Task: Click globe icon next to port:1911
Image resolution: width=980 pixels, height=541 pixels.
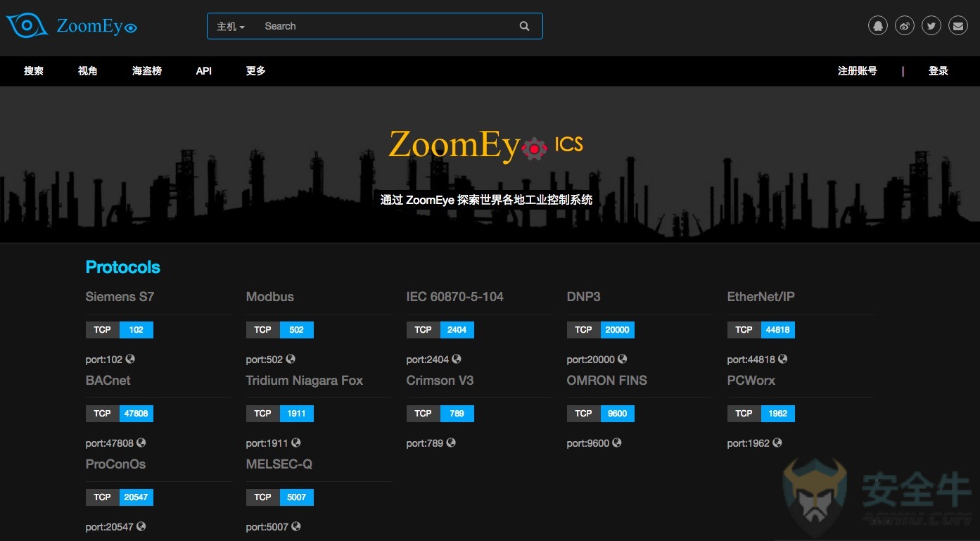Action: tap(296, 443)
